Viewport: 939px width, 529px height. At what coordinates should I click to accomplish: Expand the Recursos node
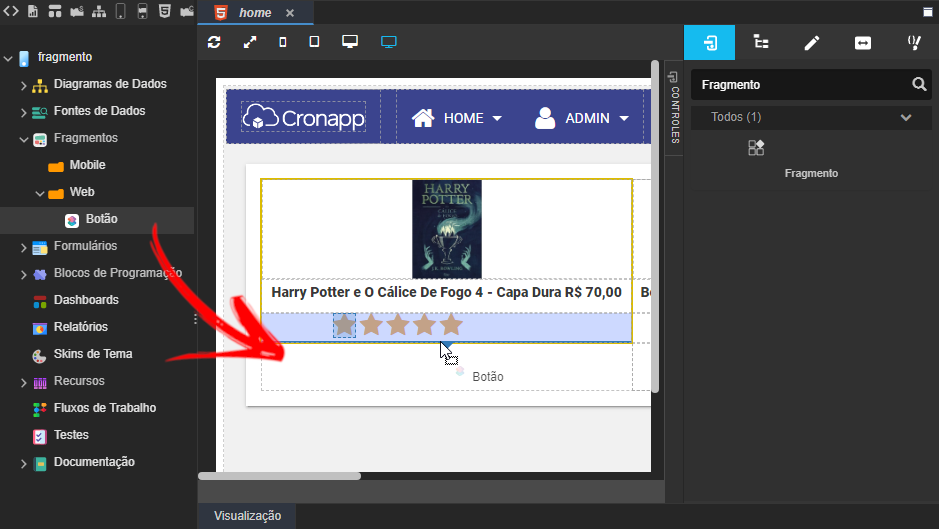(x=23, y=382)
